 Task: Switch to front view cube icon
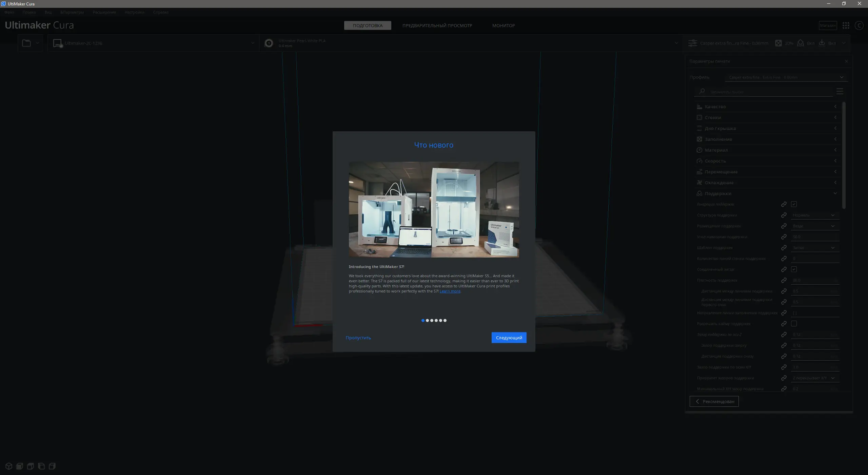click(x=20, y=466)
